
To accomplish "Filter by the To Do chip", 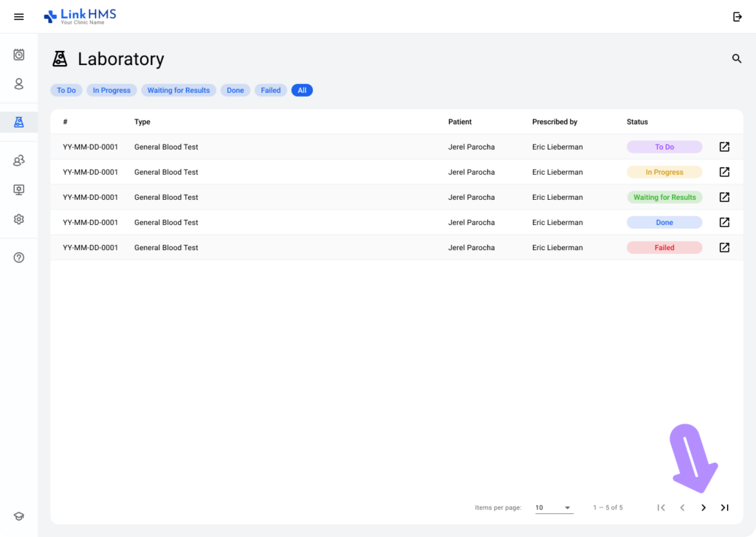I will (66, 90).
